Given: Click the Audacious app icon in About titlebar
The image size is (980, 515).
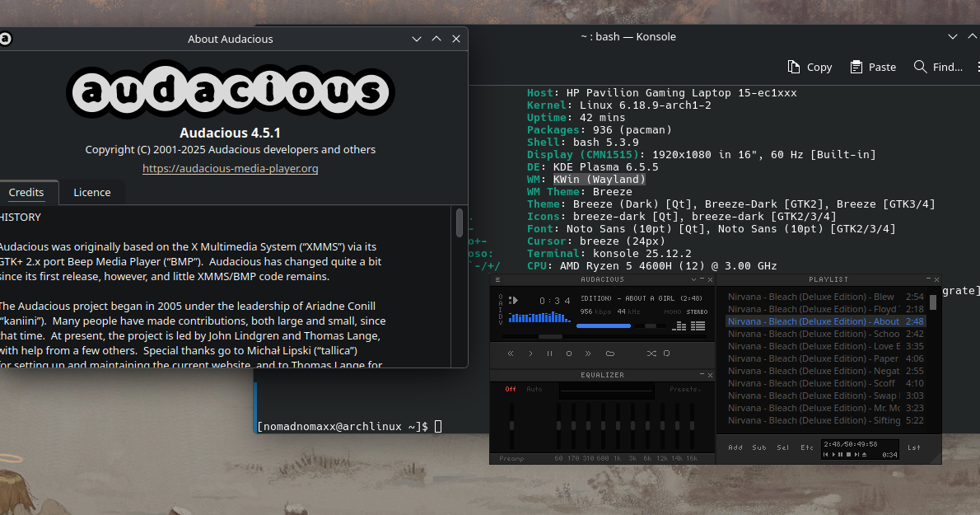Looking at the screenshot, I should pyautogui.click(x=5, y=39).
